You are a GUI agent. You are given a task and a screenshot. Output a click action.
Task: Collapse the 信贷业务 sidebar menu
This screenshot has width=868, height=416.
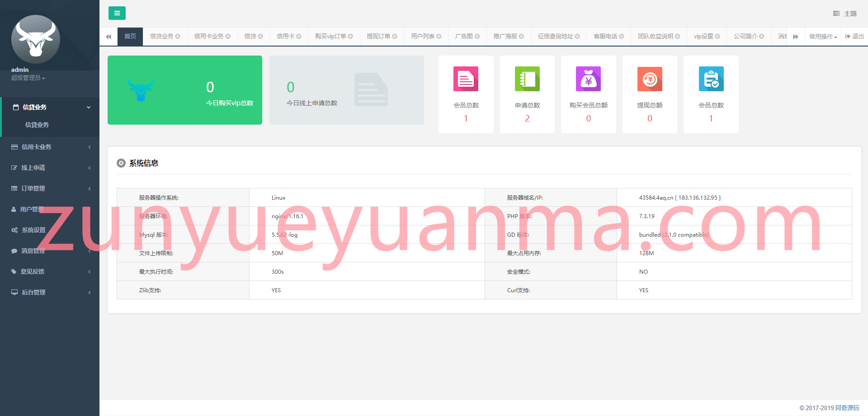click(x=50, y=107)
